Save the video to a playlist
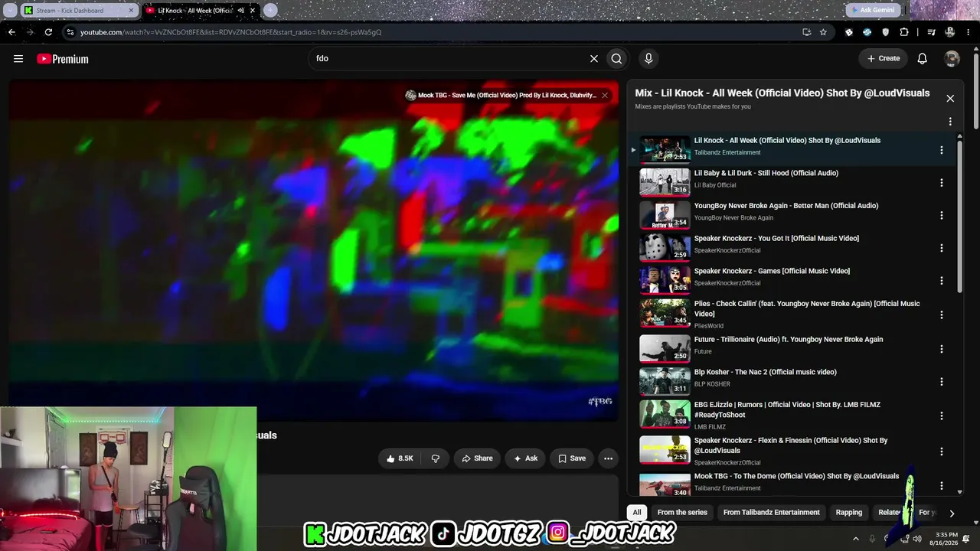The image size is (980, 551). click(x=572, y=458)
